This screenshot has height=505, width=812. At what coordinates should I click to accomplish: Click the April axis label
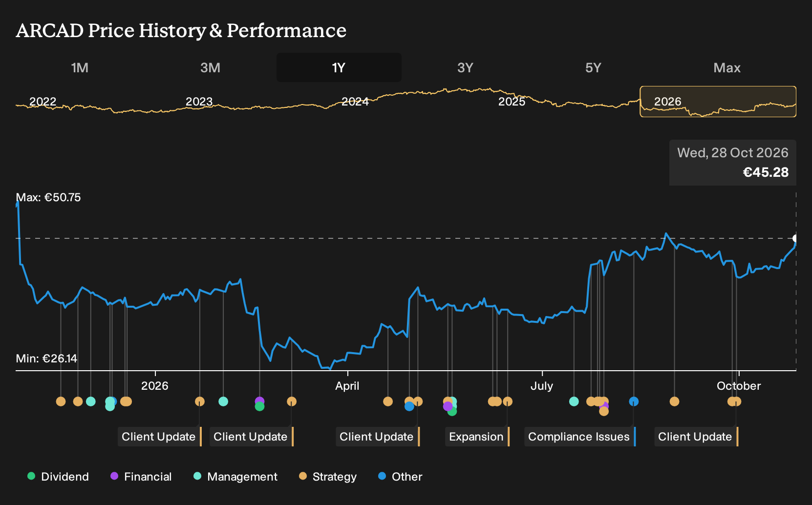[x=347, y=386]
